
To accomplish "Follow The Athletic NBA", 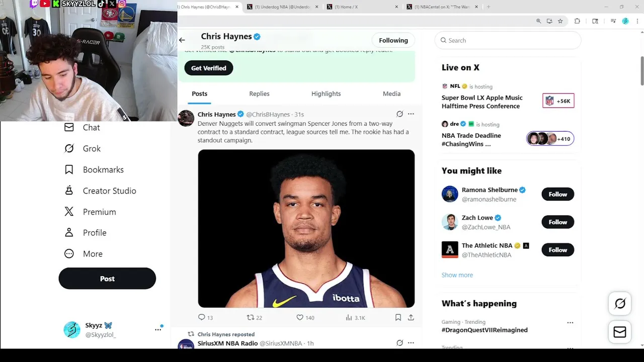I will click(x=557, y=250).
